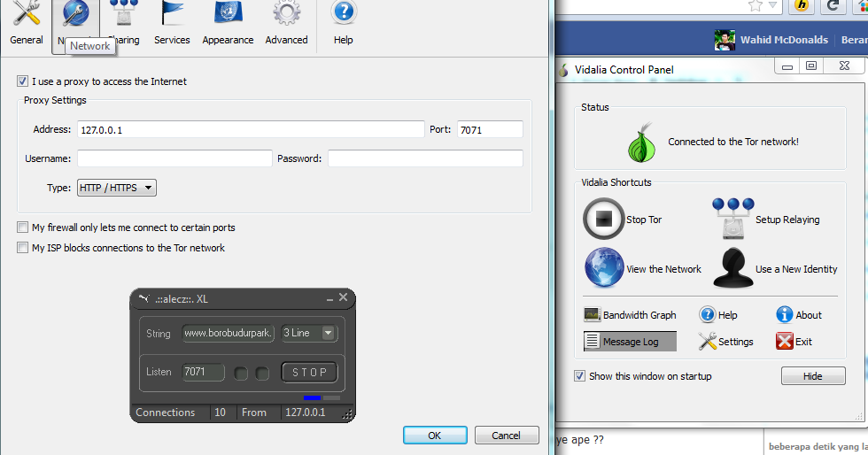The image size is (868, 455).
Task: Switch to the Services tab
Action: pyautogui.click(x=172, y=23)
